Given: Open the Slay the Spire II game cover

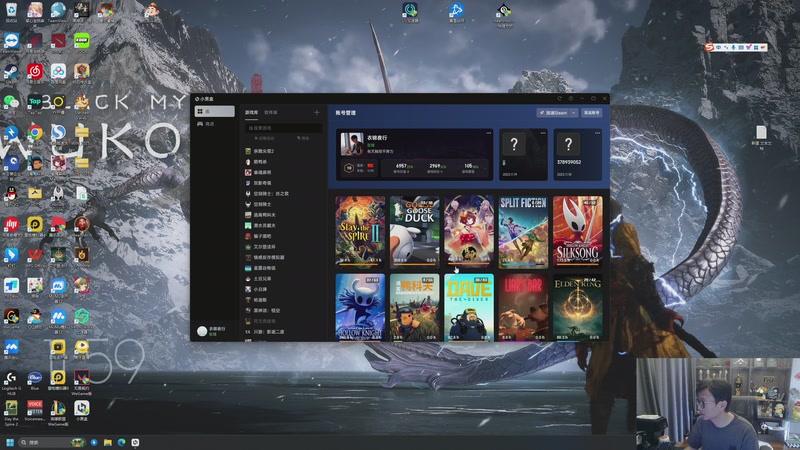Looking at the screenshot, I should coord(360,231).
